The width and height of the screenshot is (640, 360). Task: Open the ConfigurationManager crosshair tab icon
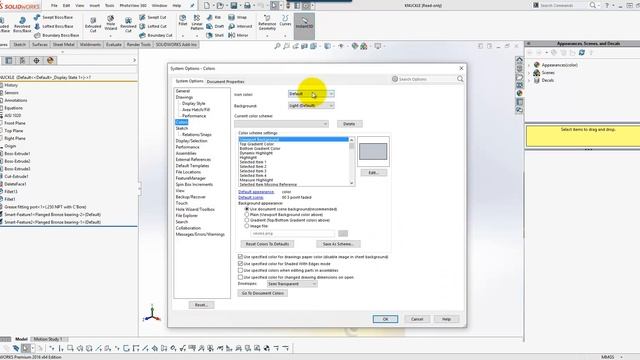click(x=36, y=60)
